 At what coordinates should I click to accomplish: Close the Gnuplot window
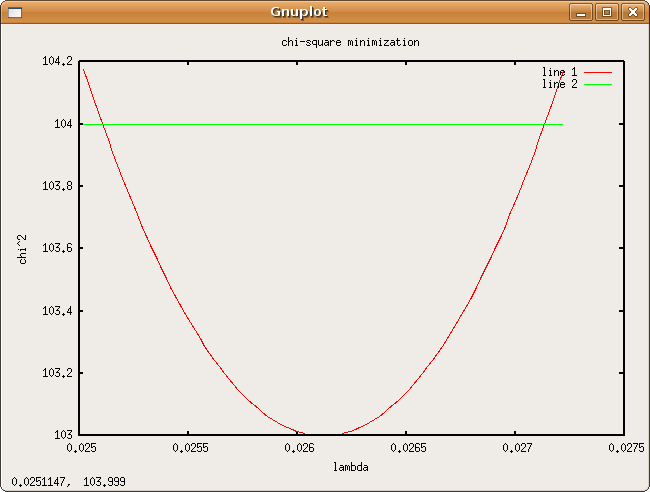pyautogui.click(x=631, y=12)
